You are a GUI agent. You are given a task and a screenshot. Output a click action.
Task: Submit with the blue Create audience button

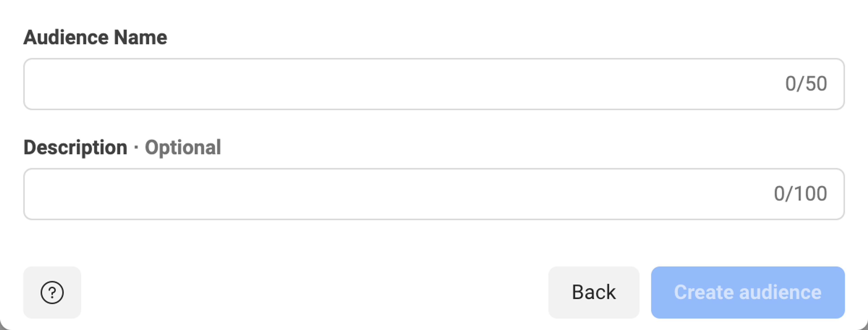[x=748, y=292]
